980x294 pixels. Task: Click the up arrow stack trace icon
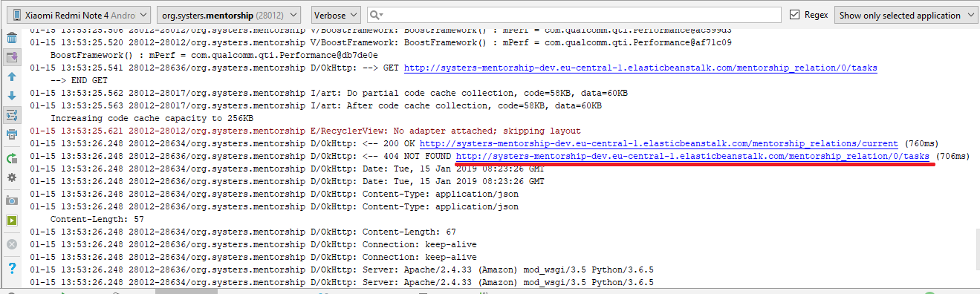[x=12, y=76]
